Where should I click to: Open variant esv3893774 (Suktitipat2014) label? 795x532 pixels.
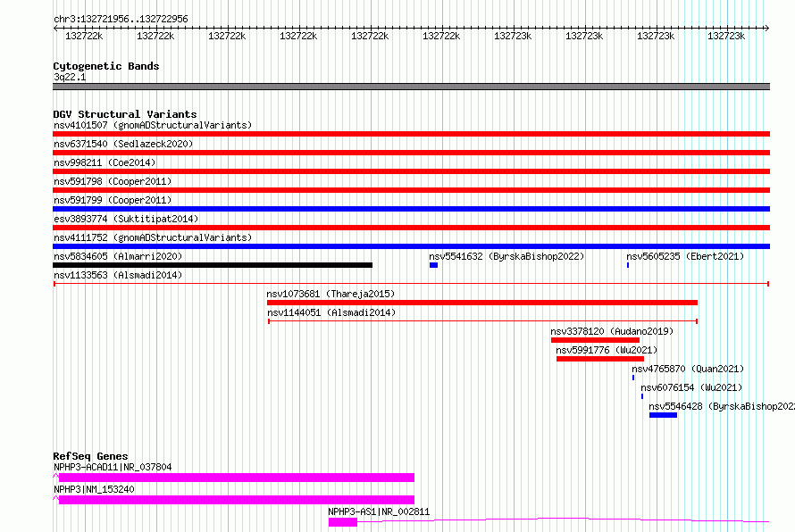tap(126, 219)
